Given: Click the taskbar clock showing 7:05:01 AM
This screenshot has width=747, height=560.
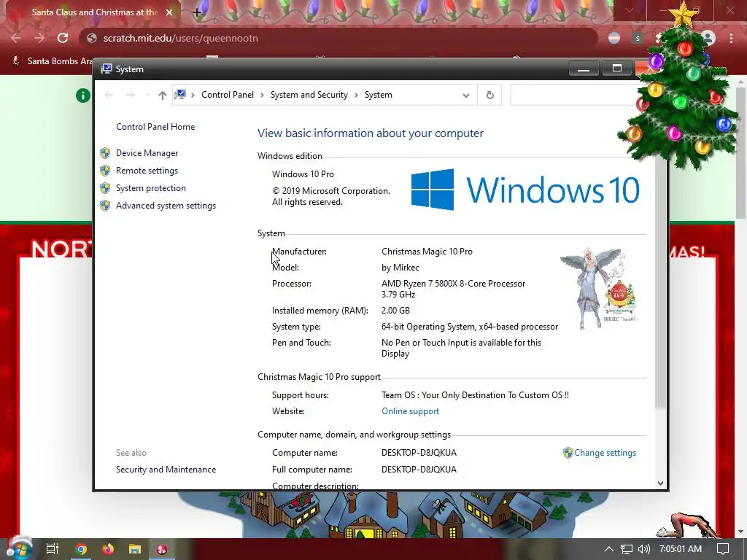Looking at the screenshot, I should (x=681, y=549).
